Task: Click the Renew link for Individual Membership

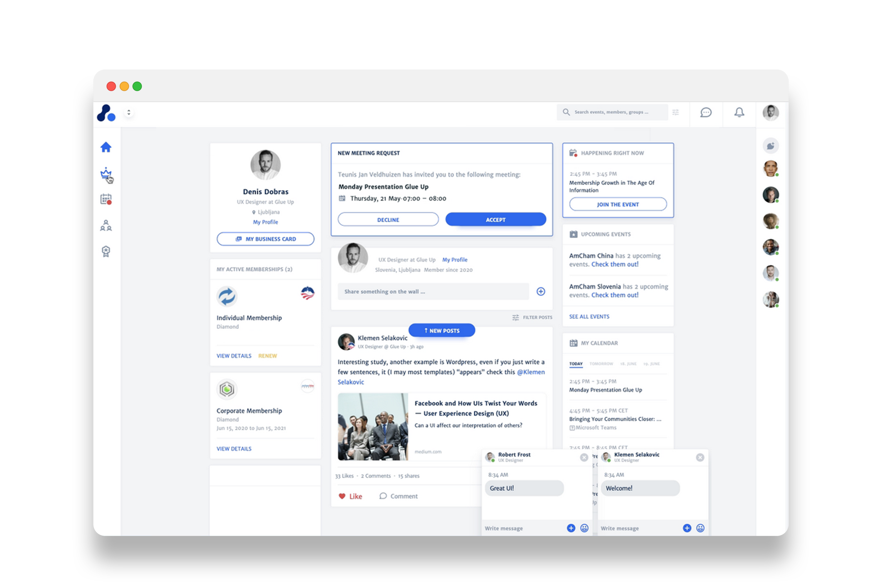Action: (268, 355)
